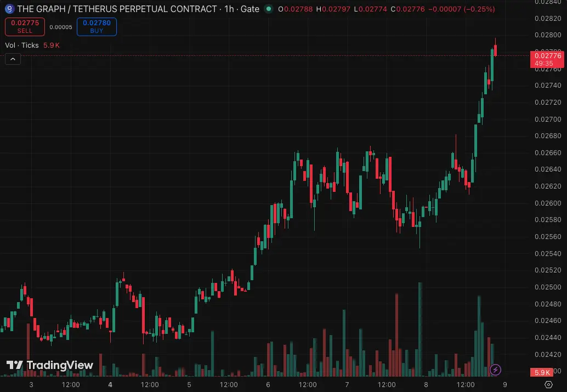Open chart settings gear icon
The height and width of the screenshot is (392, 567).
548,384
